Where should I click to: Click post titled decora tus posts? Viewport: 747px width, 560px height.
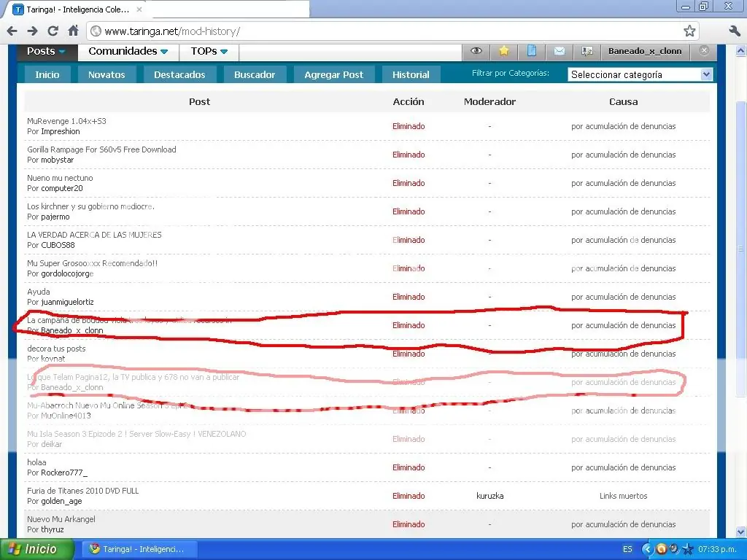[56, 349]
